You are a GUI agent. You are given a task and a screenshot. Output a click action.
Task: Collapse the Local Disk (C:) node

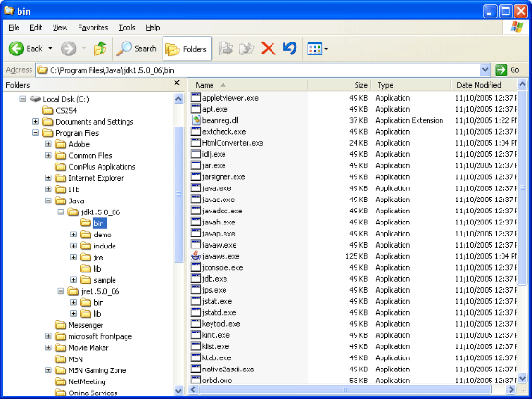[x=23, y=99]
